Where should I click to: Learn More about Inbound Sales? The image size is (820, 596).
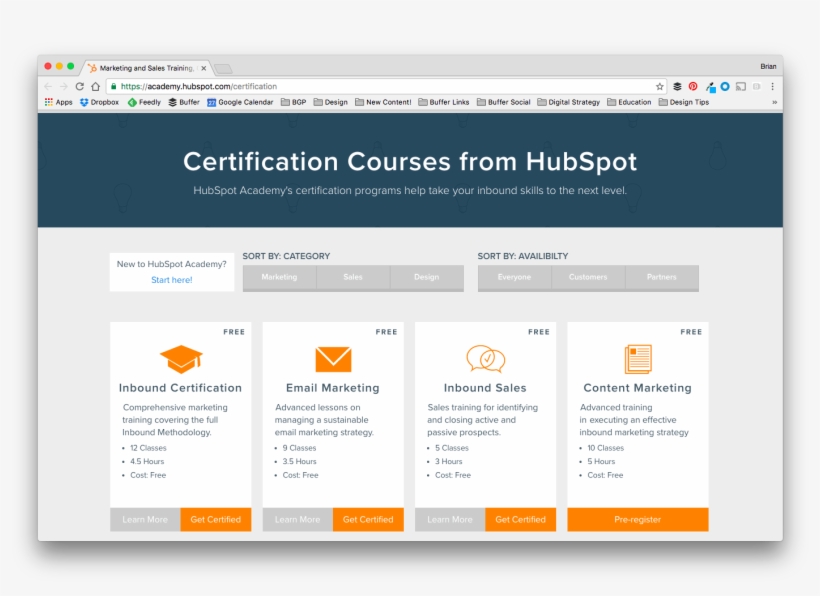(450, 520)
